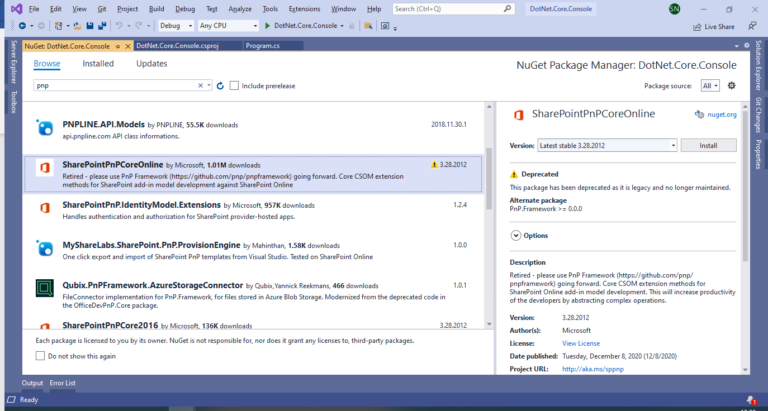Open the Extensions menu

(x=305, y=8)
